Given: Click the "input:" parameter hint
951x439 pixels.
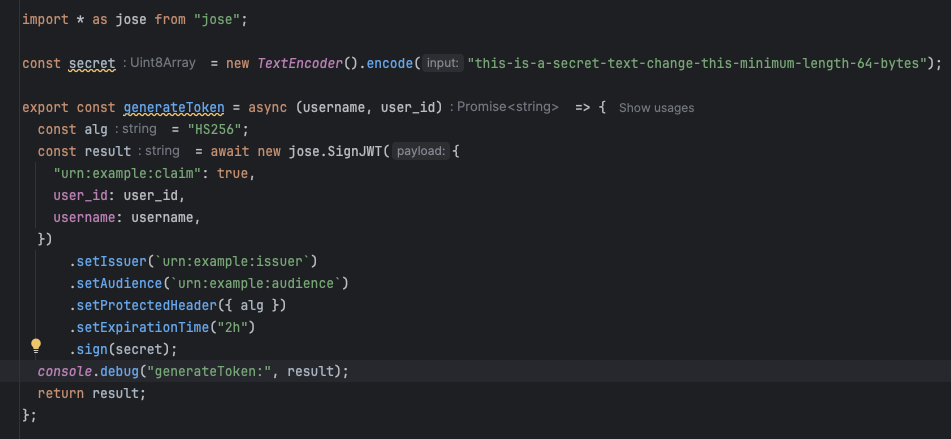Looking at the screenshot, I should [x=442, y=63].
